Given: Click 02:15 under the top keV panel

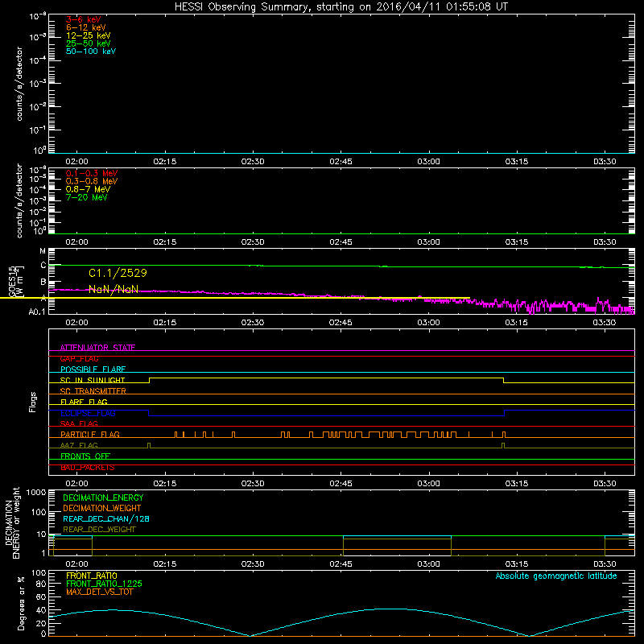Looking at the screenshot, I should tap(165, 162).
